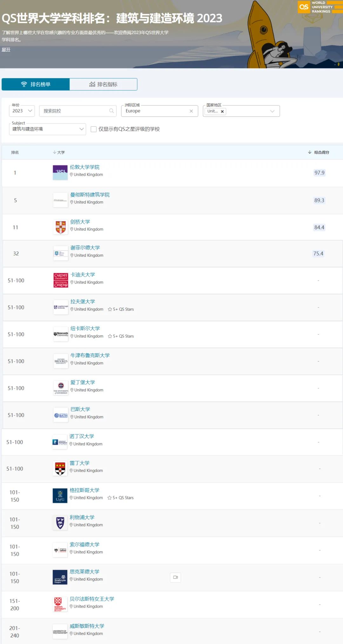Image resolution: width=343 pixels, height=644 pixels.
Task: Sort by 综合得分 column header
Action: coord(319,152)
